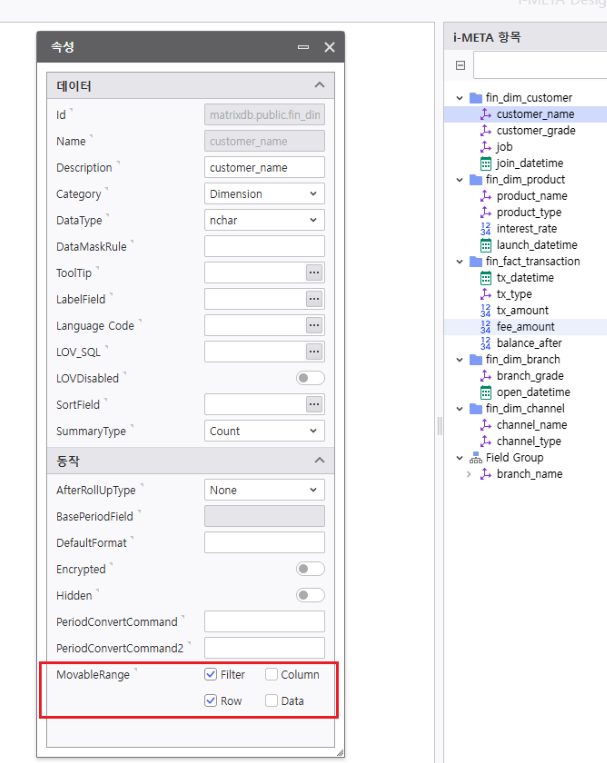
Task: Click the job field icon
Action: [485, 146]
